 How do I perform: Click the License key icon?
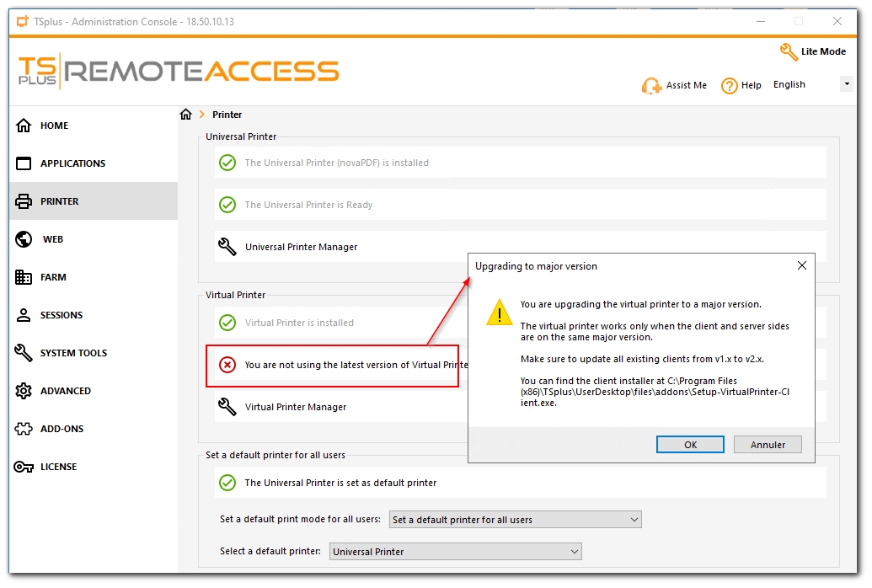tap(24, 467)
